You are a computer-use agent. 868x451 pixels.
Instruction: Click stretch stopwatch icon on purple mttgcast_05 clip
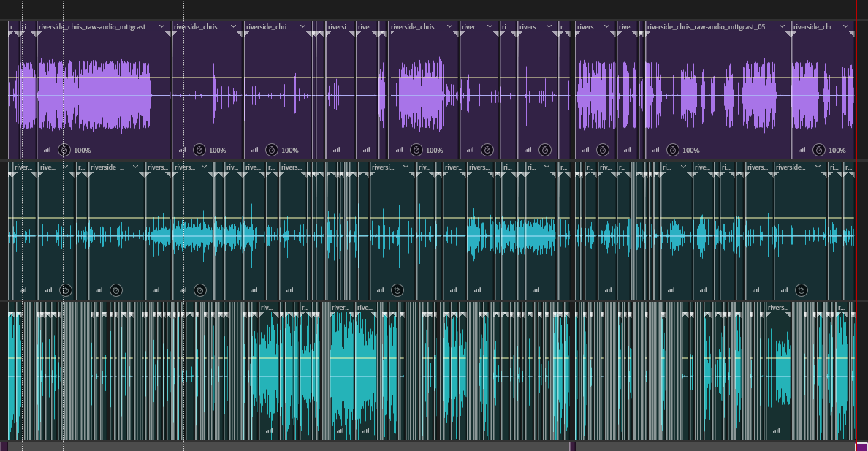click(x=673, y=150)
